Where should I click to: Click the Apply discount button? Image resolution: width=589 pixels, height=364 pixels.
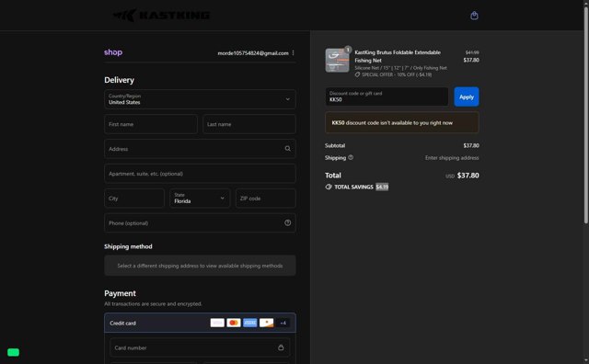click(x=467, y=97)
